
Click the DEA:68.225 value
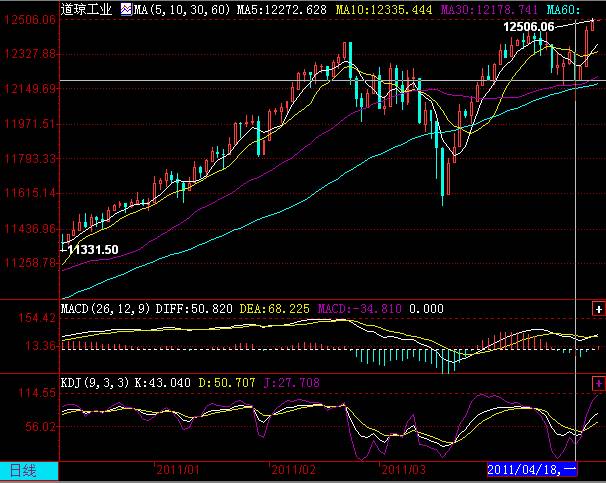click(x=274, y=309)
